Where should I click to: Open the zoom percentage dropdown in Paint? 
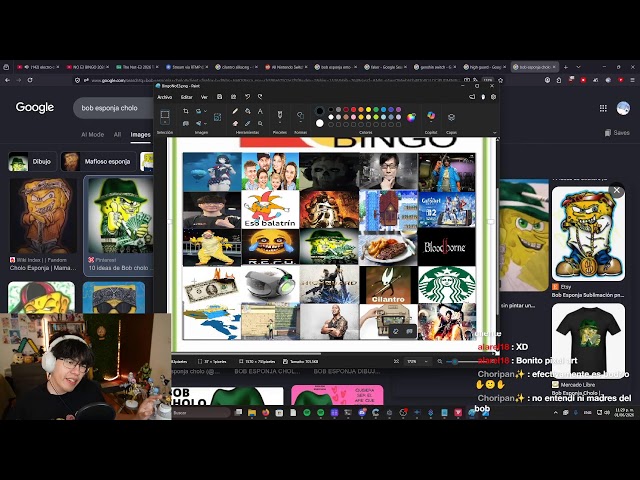tap(426, 361)
